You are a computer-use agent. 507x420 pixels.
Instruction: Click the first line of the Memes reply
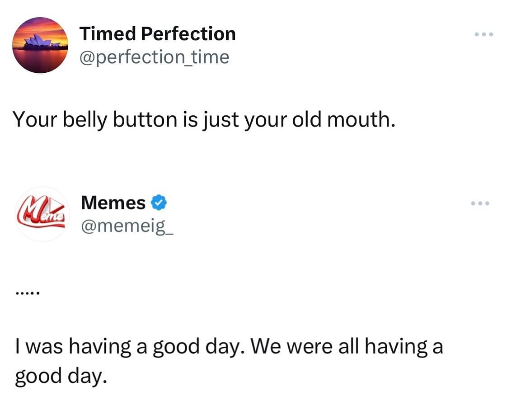(228, 347)
